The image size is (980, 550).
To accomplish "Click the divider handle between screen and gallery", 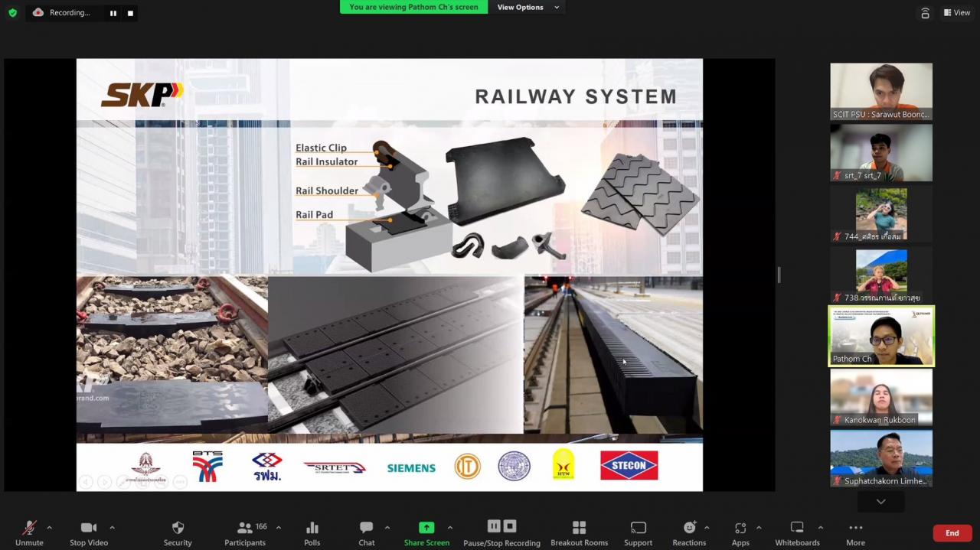I will (779, 275).
